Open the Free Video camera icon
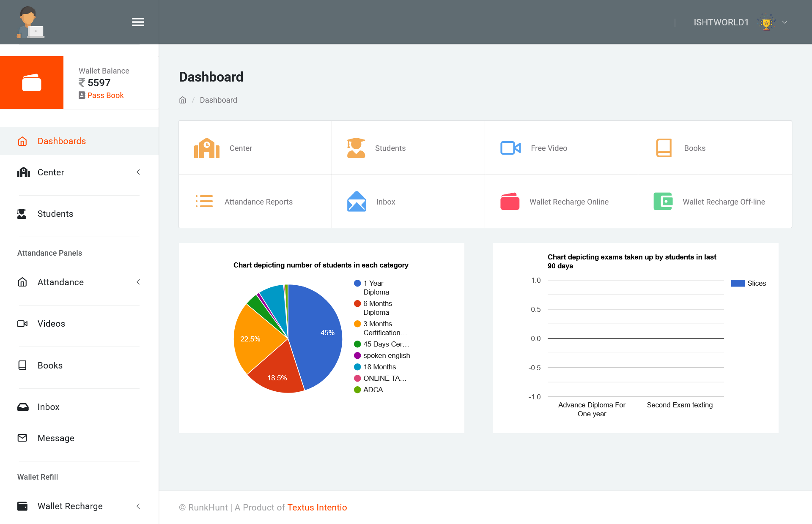The height and width of the screenshot is (524, 812). 510,148
